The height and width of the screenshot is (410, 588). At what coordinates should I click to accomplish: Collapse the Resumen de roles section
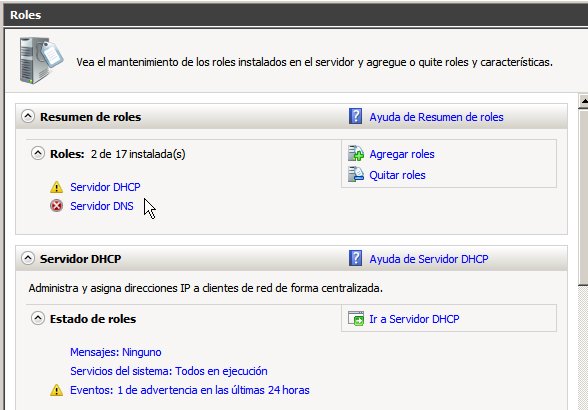point(28,116)
